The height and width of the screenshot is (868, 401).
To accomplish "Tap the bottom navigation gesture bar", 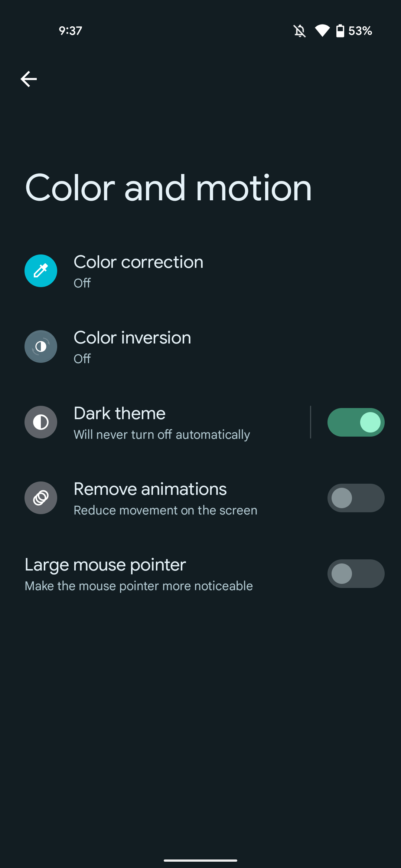I will pyautogui.click(x=200, y=860).
